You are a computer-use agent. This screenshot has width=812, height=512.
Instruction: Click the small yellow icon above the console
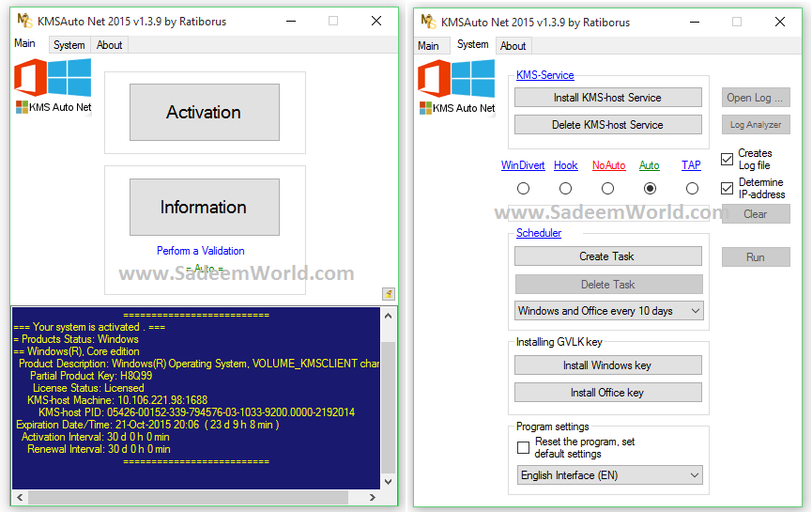tap(389, 294)
